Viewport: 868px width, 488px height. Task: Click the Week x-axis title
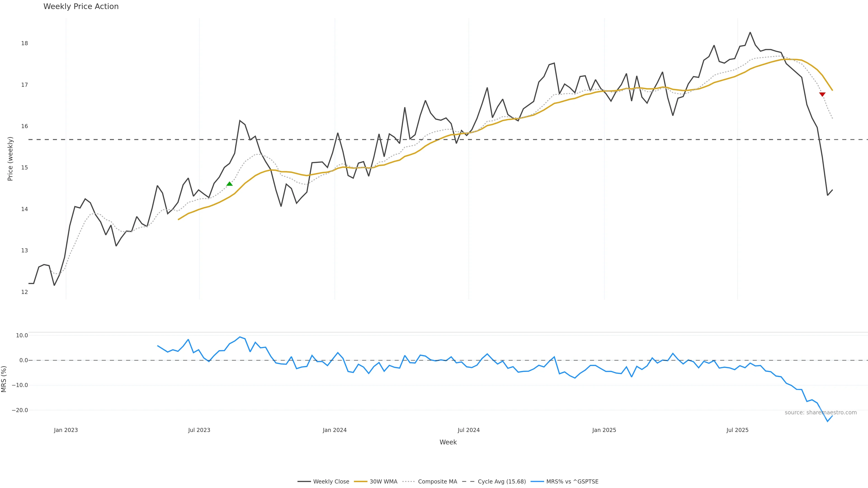click(448, 442)
